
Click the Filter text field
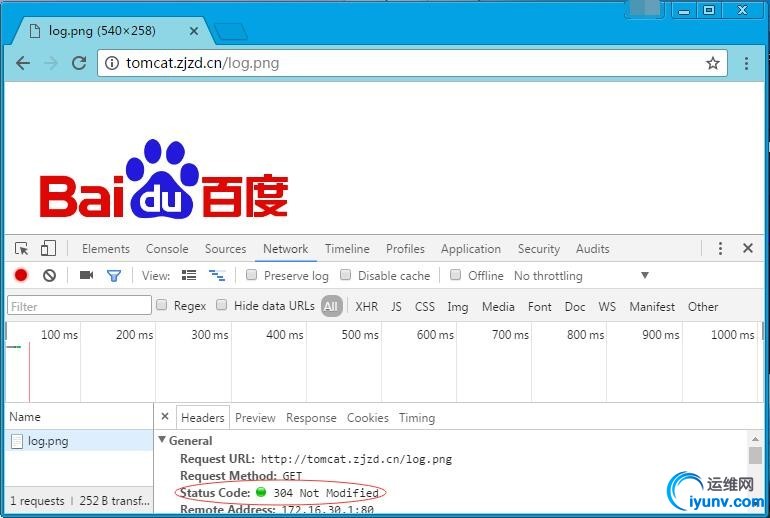tap(79, 306)
